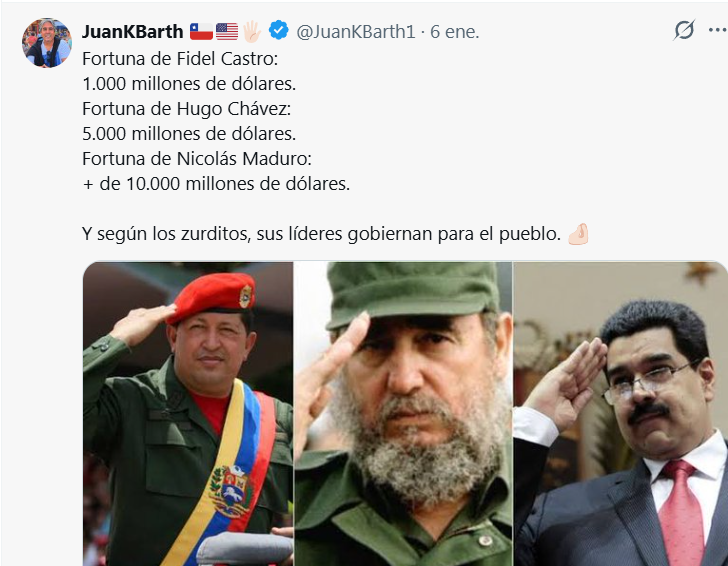The image size is (728, 566).
Task: Click the raised hand emoji
Action: tap(252, 32)
